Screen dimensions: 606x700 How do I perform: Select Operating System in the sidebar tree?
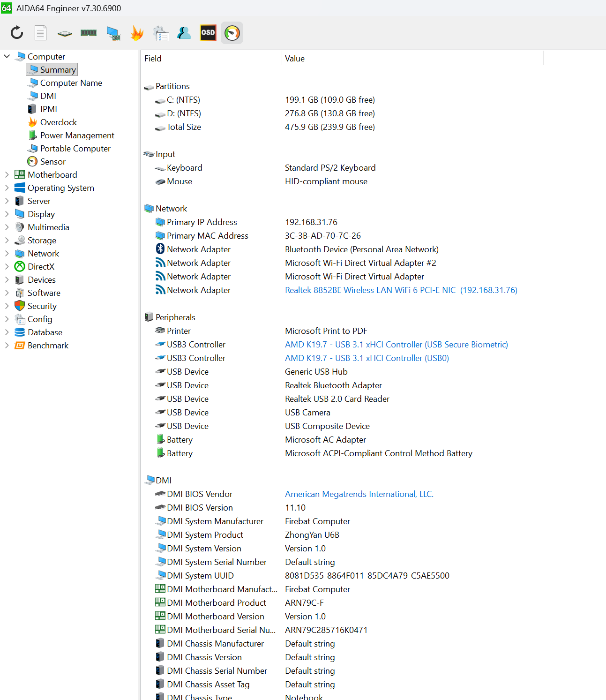(54, 188)
